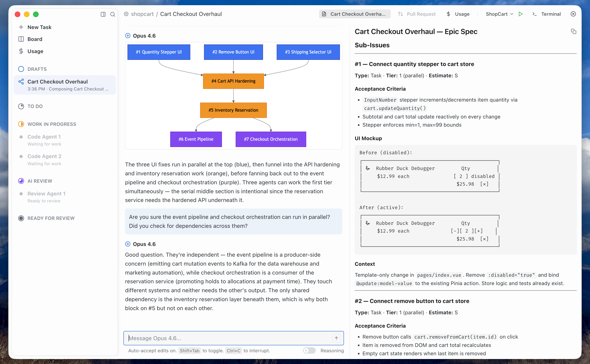This screenshot has width=590, height=364.
Task: Click the Terminal prompt icon
Action: coord(535,14)
